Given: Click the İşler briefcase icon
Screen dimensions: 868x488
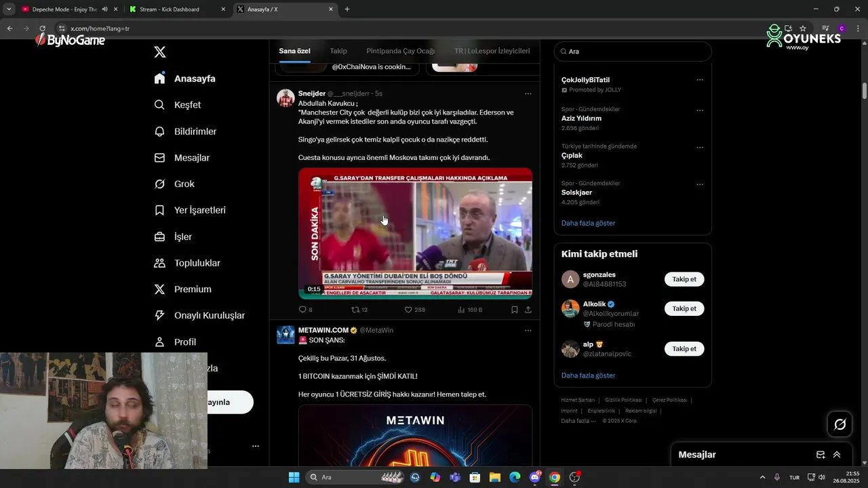Looking at the screenshot, I should pyautogui.click(x=159, y=237).
